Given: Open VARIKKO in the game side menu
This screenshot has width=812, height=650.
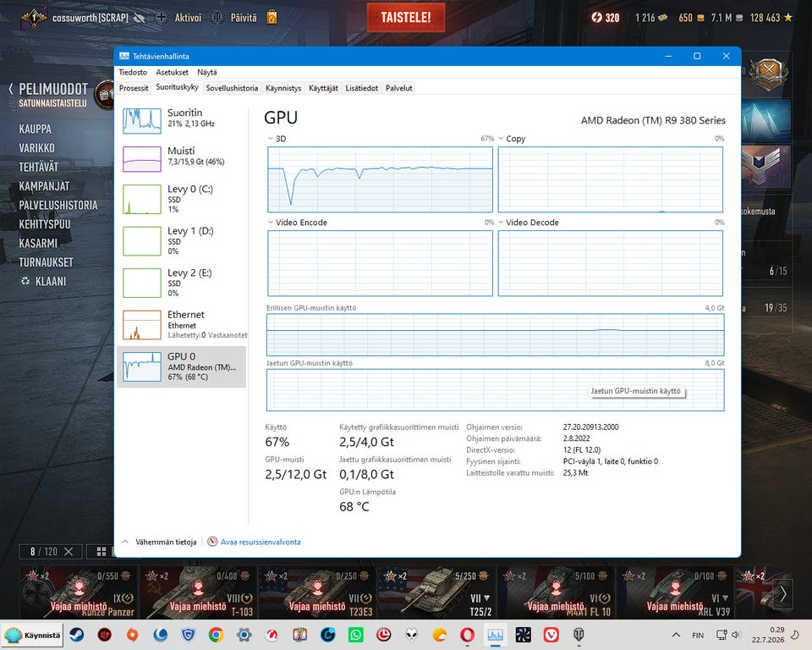Looking at the screenshot, I should [x=36, y=148].
